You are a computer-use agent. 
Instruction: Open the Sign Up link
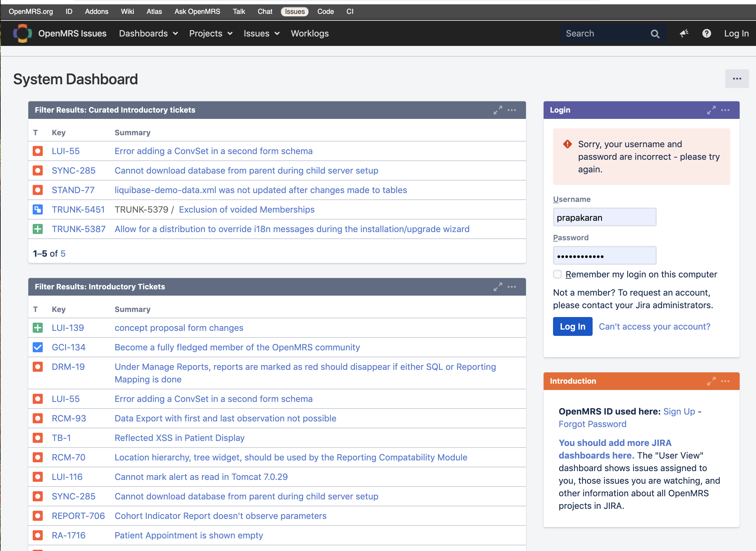[x=679, y=412]
